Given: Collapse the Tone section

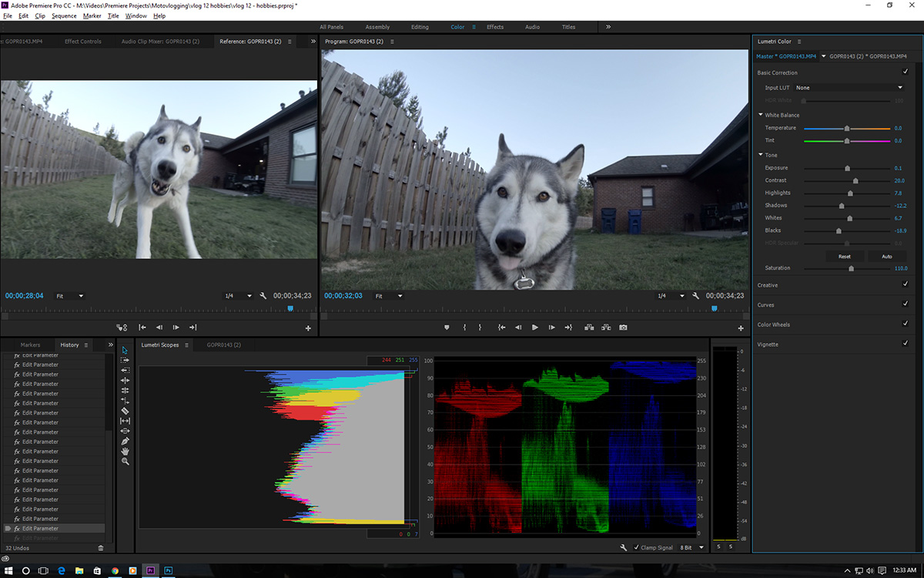Looking at the screenshot, I should (x=761, y=155).
